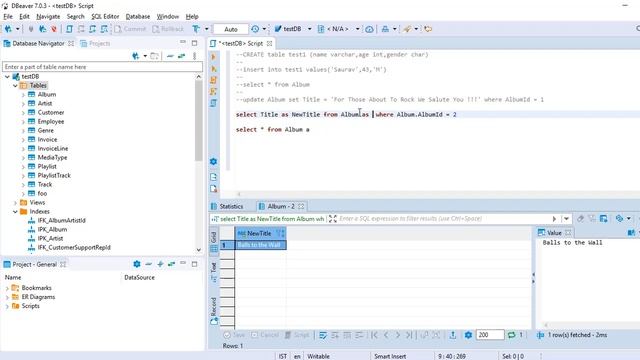
Task: Switch results to Grid view
Action: [213, 241]
